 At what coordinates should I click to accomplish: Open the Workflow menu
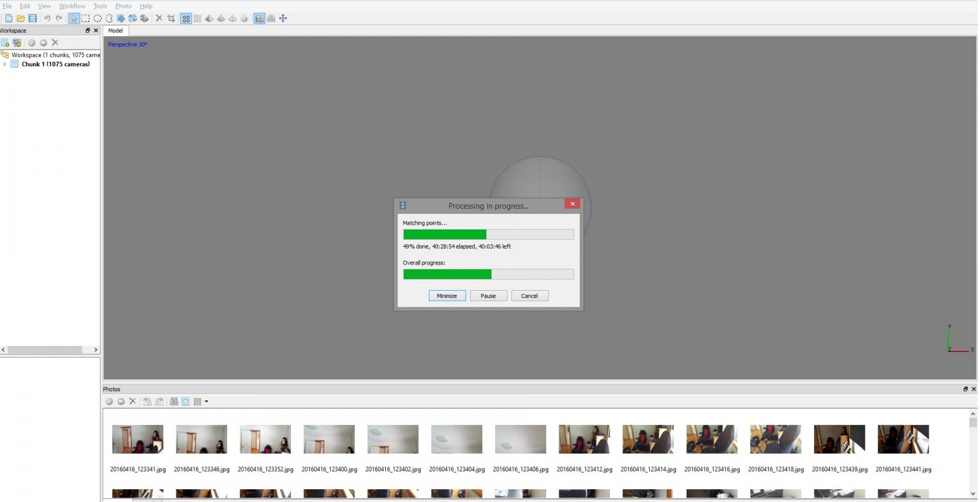coord(72,6)
